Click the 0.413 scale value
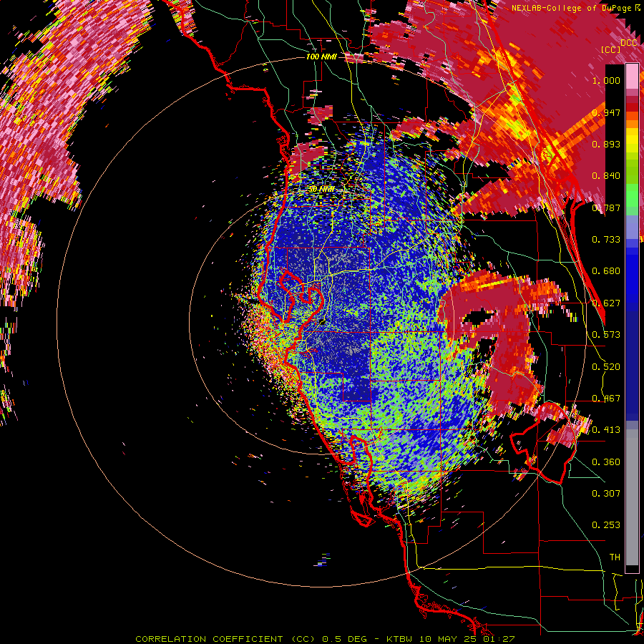The image size is (644, 644). coord(606,430)
